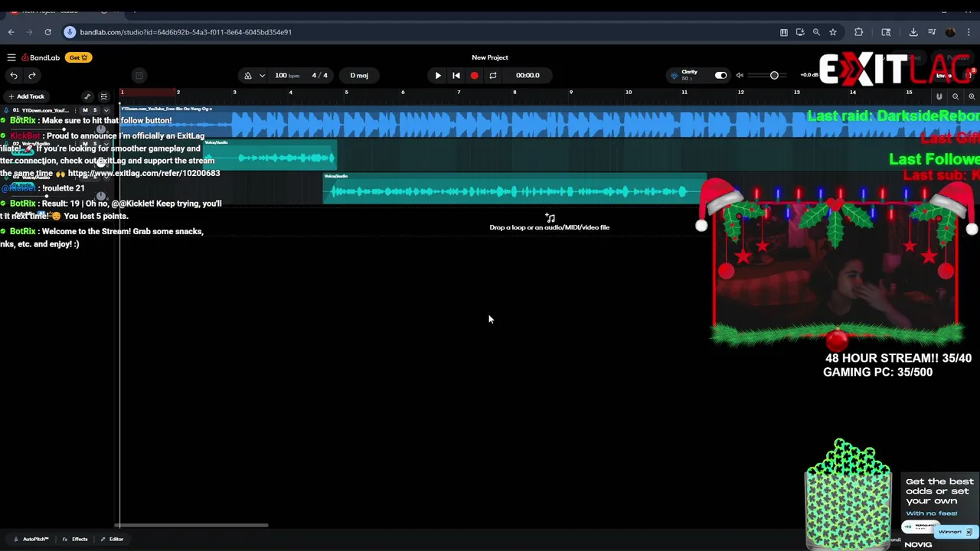
Task: Toggle loop cycle mode
Action: click(x=493, y=75)
